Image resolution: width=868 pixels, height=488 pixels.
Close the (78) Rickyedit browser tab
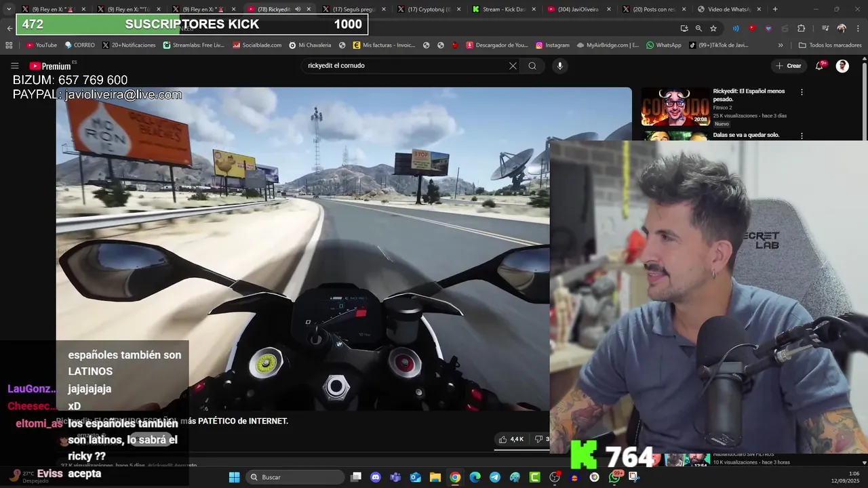(309, 9)
